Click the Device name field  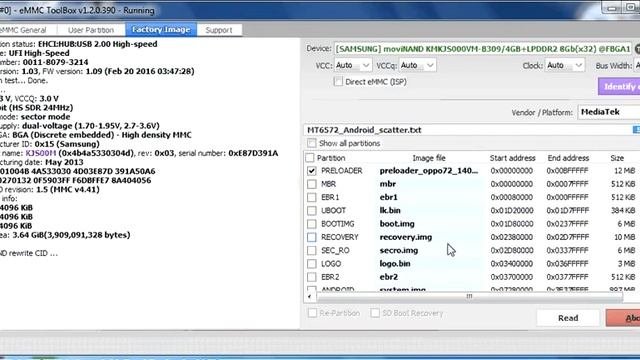coord(483,49)
